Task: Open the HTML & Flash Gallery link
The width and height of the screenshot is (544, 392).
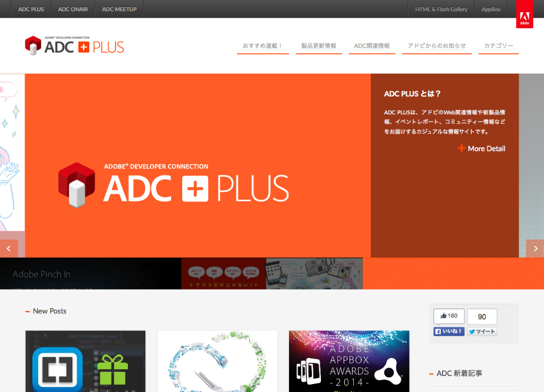Action: point(441,9)
